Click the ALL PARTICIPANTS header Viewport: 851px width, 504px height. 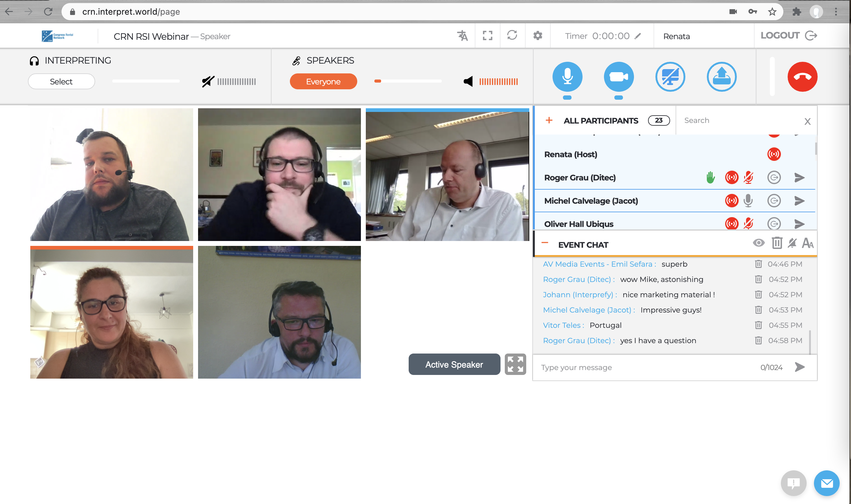[x=601, y=120]
